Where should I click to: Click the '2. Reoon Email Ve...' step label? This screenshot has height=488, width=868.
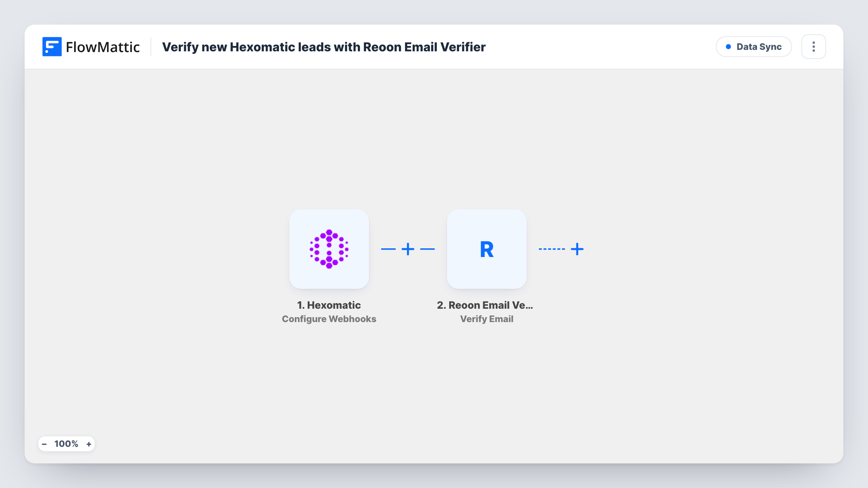click(x=485, y=305)
